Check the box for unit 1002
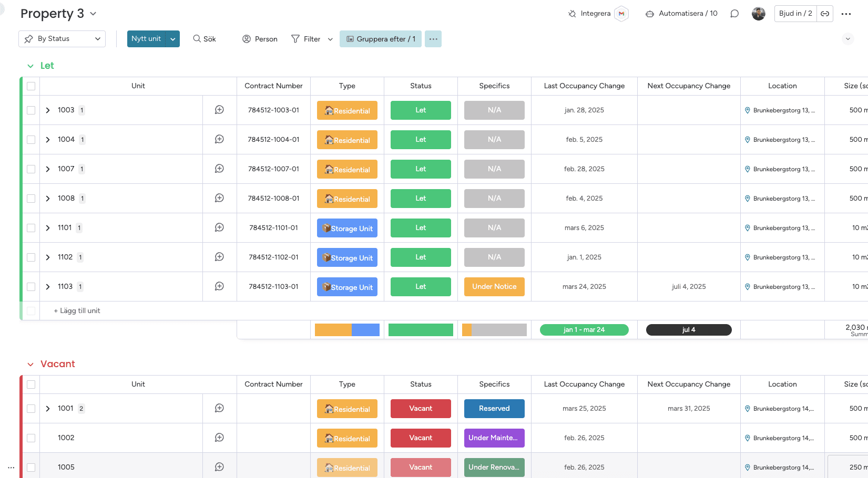Screen dimensions: 868x478 (x=31, y=438)
